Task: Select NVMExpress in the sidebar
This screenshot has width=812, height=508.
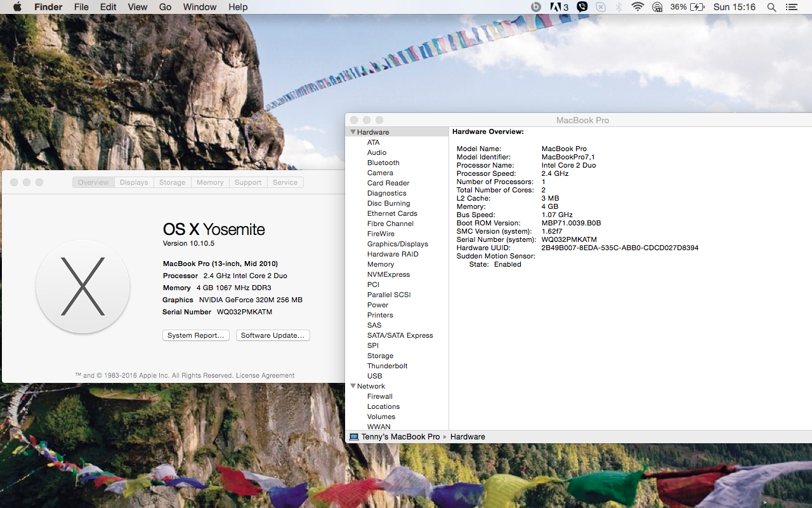Action: [388, 274]
